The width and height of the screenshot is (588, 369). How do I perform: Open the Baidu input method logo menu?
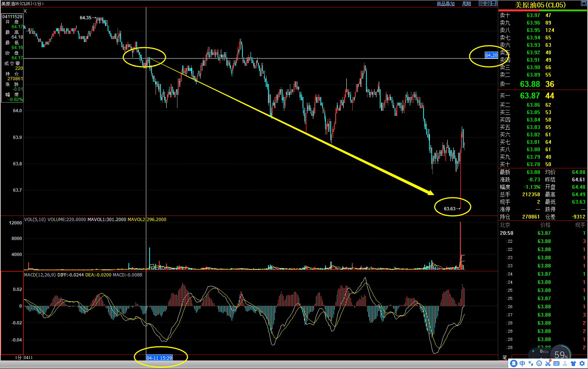click(x=514, y=363)
